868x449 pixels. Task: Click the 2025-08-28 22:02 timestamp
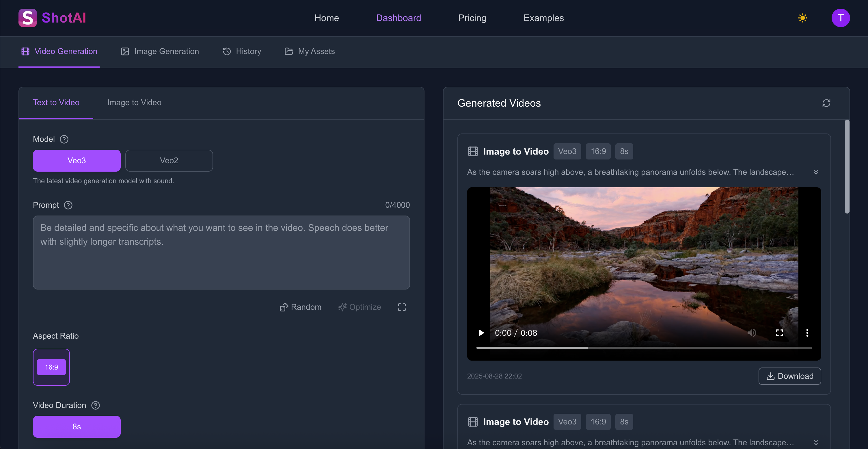(494, 376)
